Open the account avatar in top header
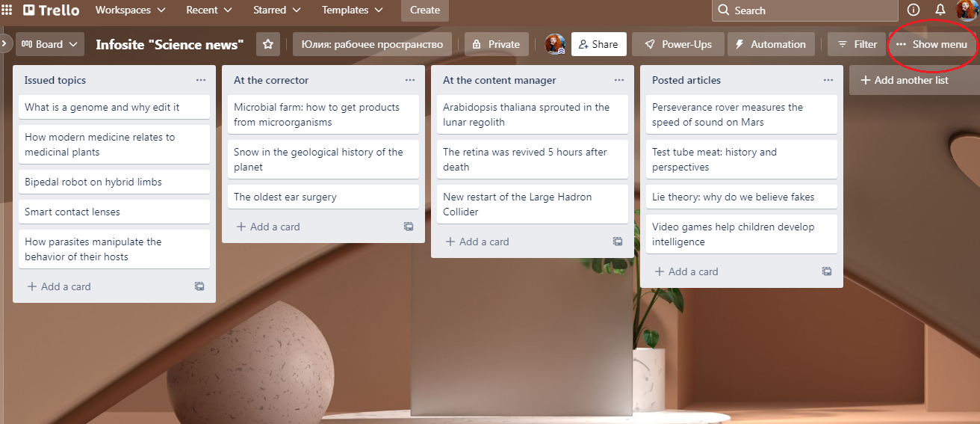The image size is (980, 424). click(967, 10)
